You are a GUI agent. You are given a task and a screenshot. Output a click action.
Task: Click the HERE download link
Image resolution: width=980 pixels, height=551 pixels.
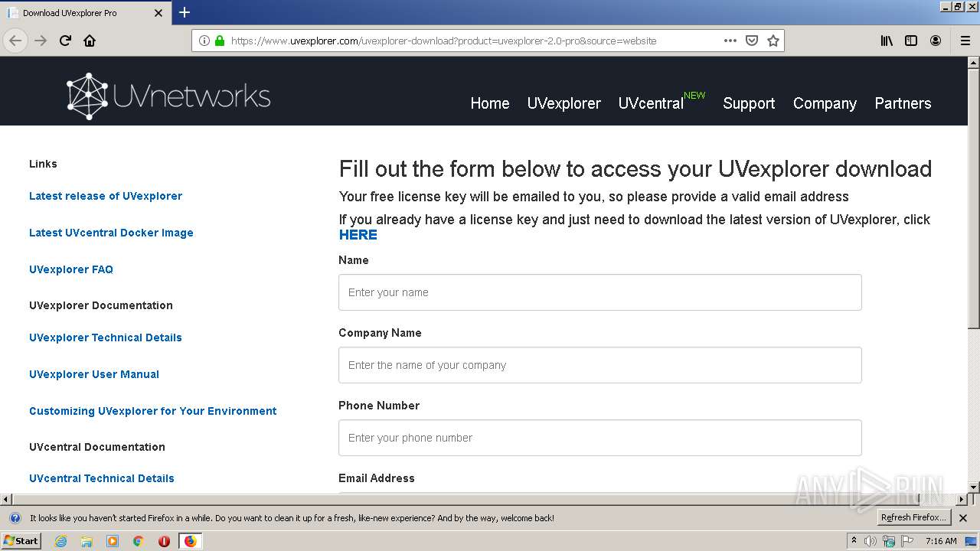(x=358, y=235)
